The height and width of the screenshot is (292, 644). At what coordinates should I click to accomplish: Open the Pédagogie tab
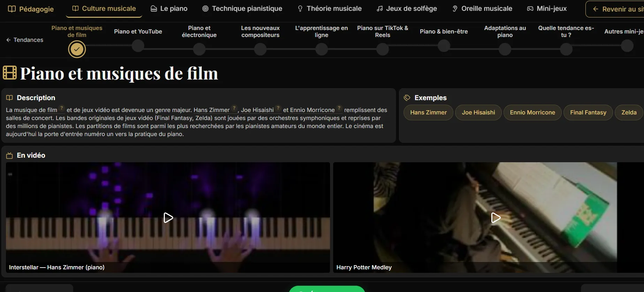point(31,9)
